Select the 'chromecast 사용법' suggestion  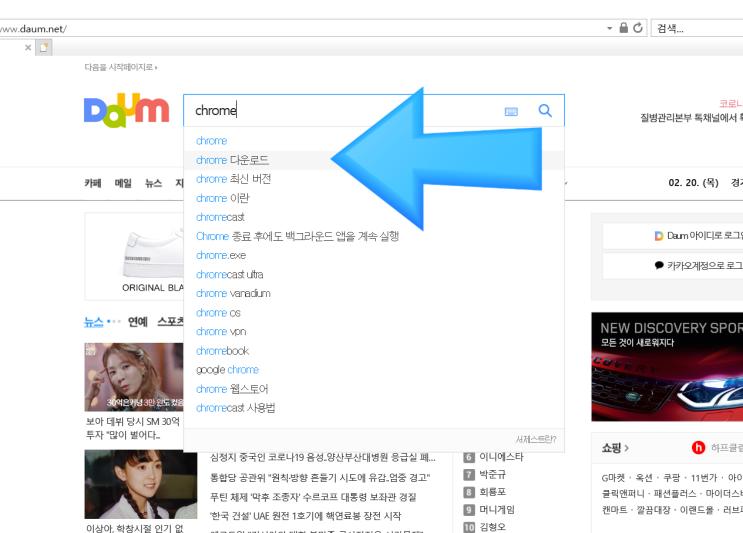[374, 408]
